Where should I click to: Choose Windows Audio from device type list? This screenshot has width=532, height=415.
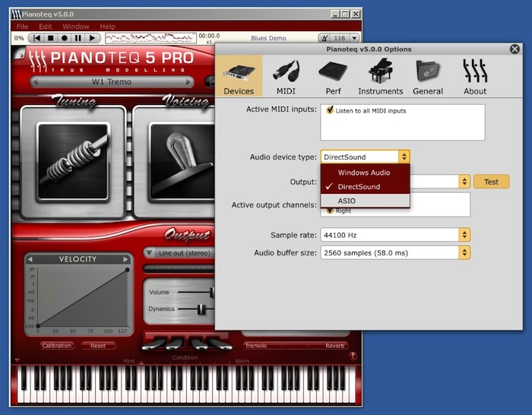point(366,173)
